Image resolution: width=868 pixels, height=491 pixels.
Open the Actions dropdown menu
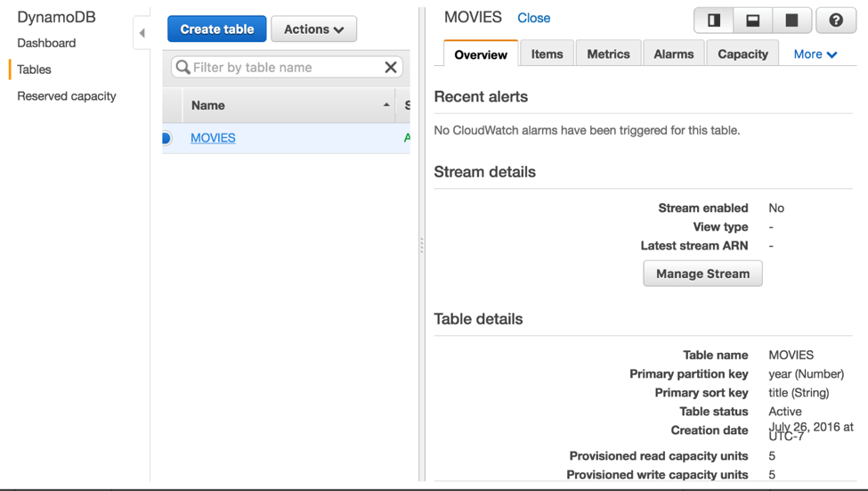(x=314, y=29)
